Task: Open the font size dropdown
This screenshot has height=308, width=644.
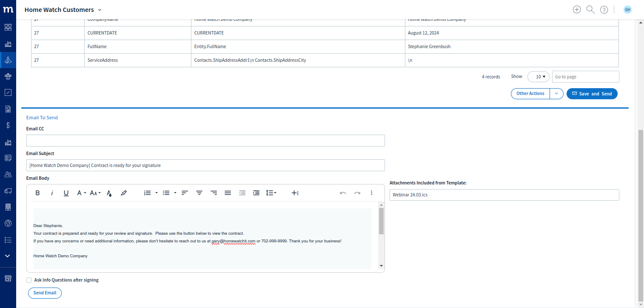Action: click(95, 193)
